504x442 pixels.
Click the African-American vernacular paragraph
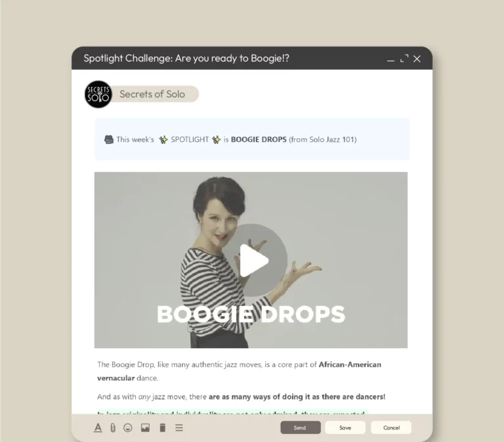point(239,371)
